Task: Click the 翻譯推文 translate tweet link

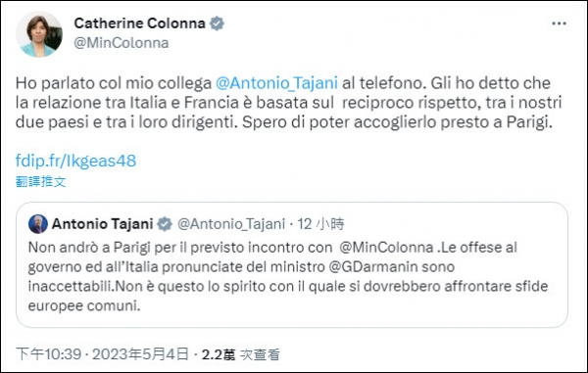Action: [41, 182]
